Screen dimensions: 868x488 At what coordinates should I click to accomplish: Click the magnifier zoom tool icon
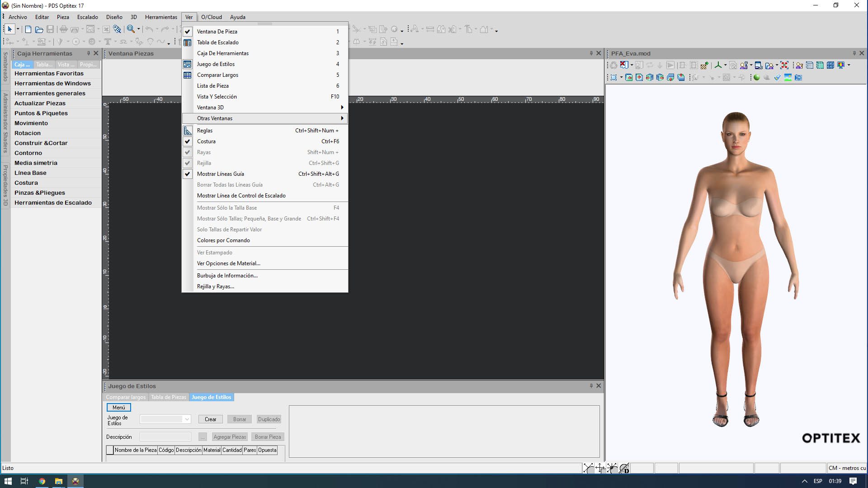point(131,29)
